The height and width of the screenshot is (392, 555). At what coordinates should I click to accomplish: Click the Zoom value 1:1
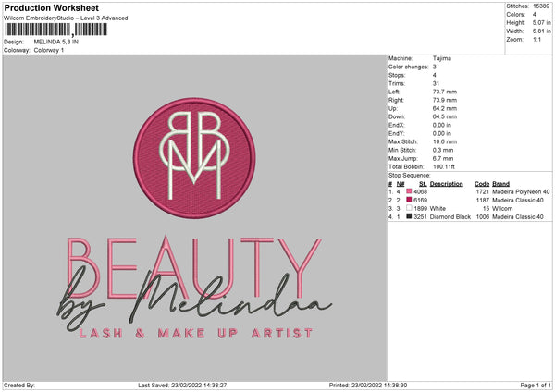pos(536,39)
